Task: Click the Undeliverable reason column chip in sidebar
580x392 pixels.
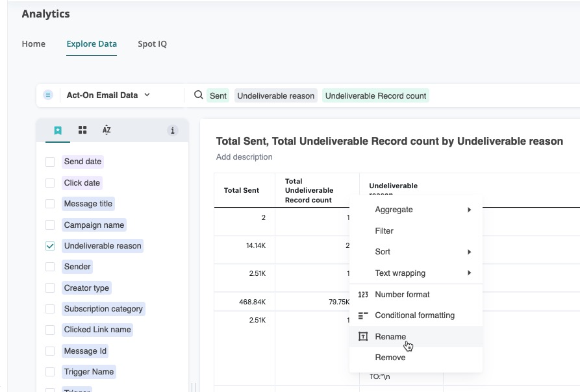Action: pos(103,246)
